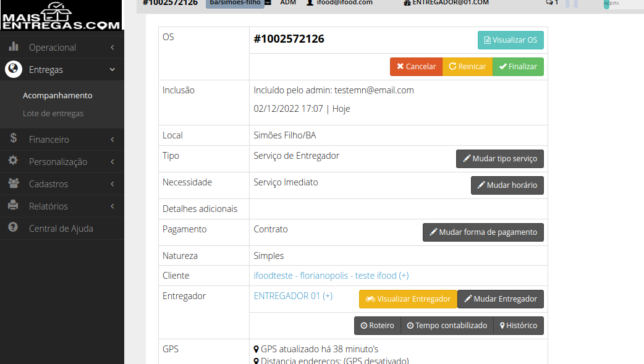Click Mudar Entregador button
The image size is (644, 364).
click(500, 299)
